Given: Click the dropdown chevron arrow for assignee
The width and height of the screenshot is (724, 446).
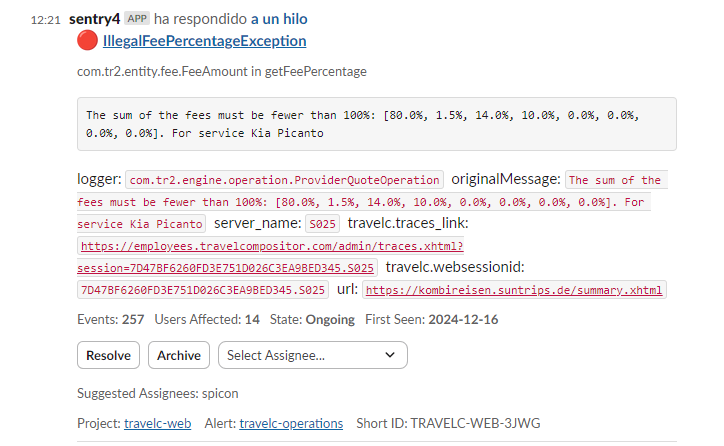Looking at the screenshot, I should (390, 355).
